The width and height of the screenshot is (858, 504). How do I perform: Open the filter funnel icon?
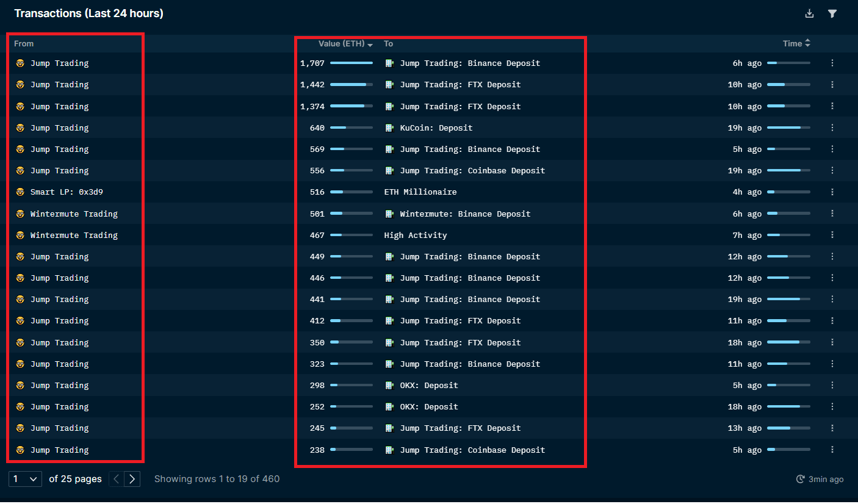832,13
